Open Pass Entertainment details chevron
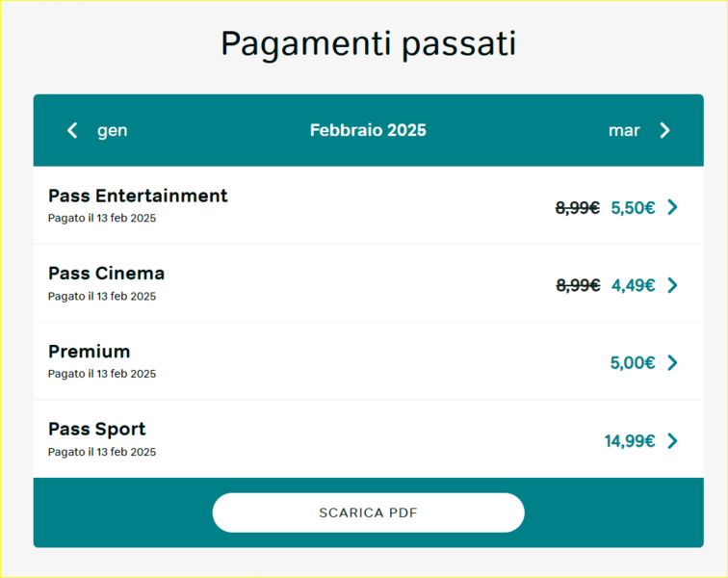This screenshot has width=728, height=578. (x=672, y=207)
